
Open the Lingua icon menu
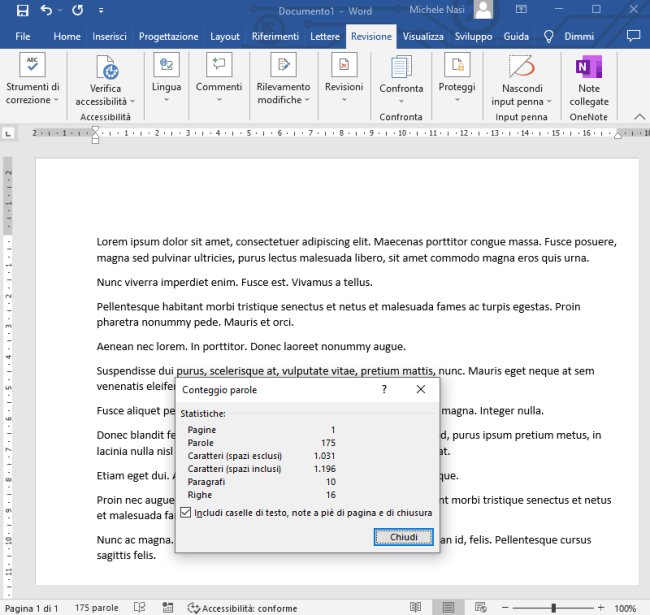coord(166,65)
